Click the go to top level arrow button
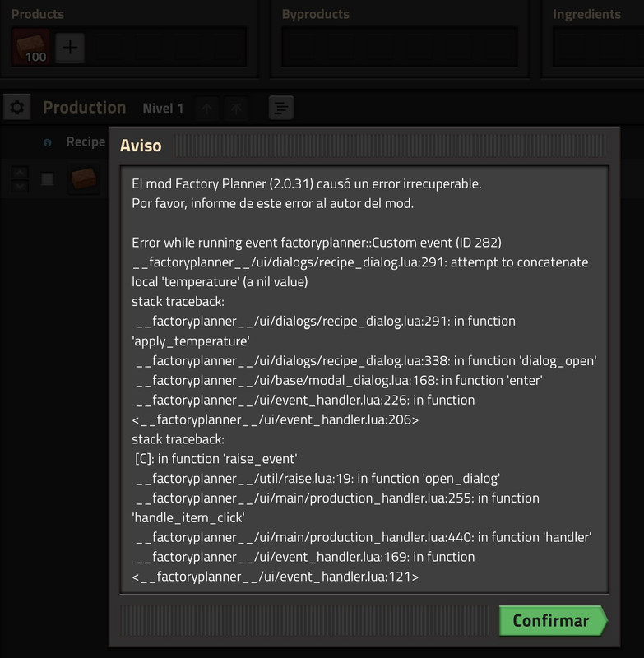The width and height of the screenshot is (644, 658). pos(236,109)
